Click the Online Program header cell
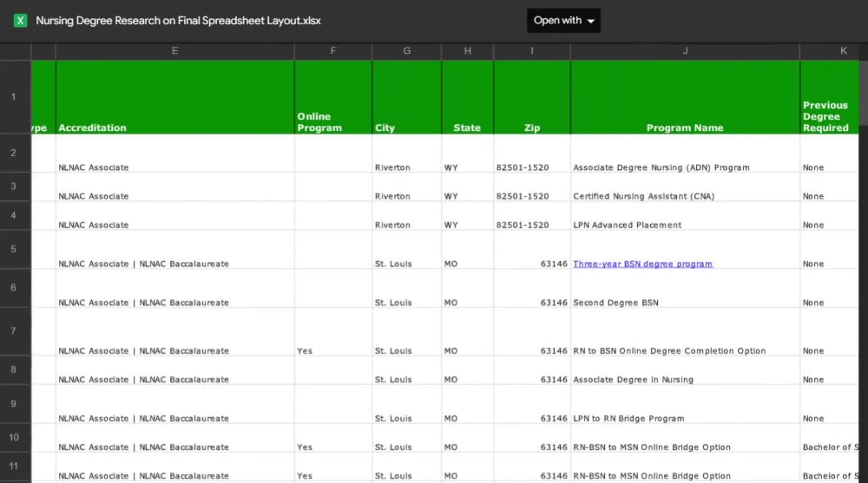 (333, 97)
